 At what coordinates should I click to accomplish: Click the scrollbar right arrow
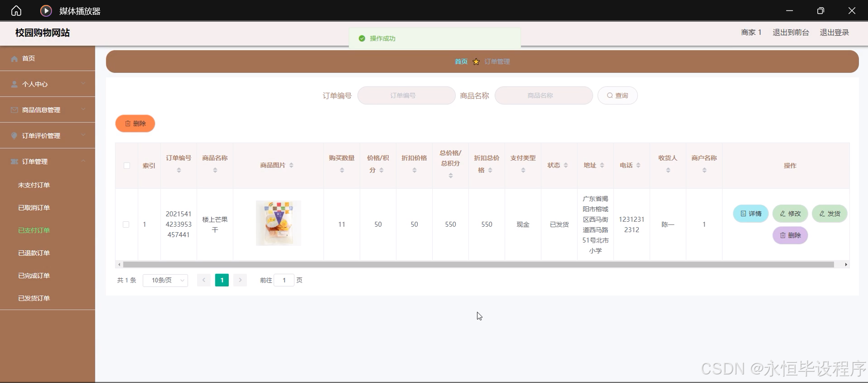tap(846, 265)
